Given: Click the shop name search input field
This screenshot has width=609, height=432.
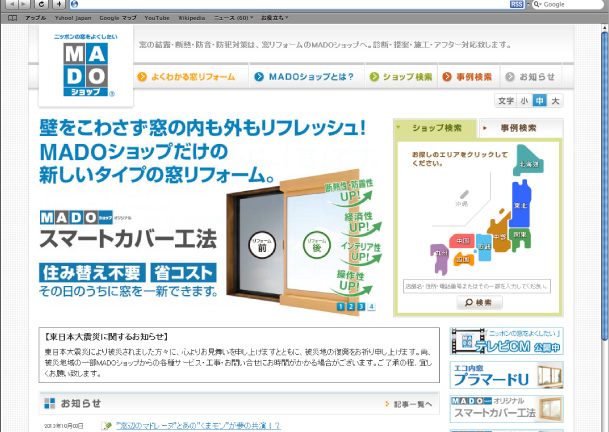Looking at the screenshot, I should click(478, 286).
